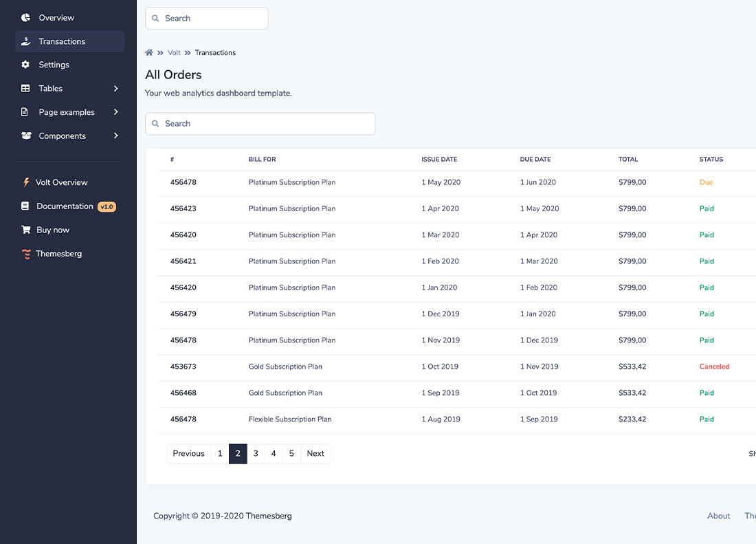
Task: Select Volt in the breadcrumb trail
Action: point(174,52)
